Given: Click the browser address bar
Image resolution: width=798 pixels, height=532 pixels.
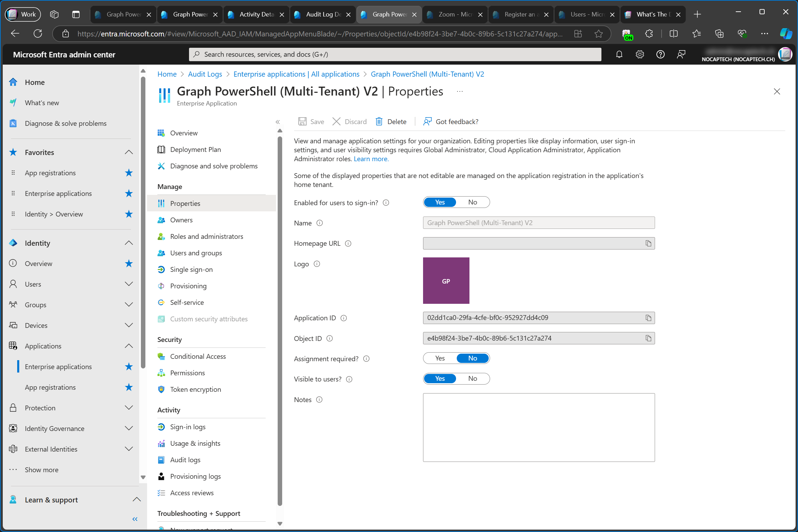Looking at the screenshot, I should (320, 34).
